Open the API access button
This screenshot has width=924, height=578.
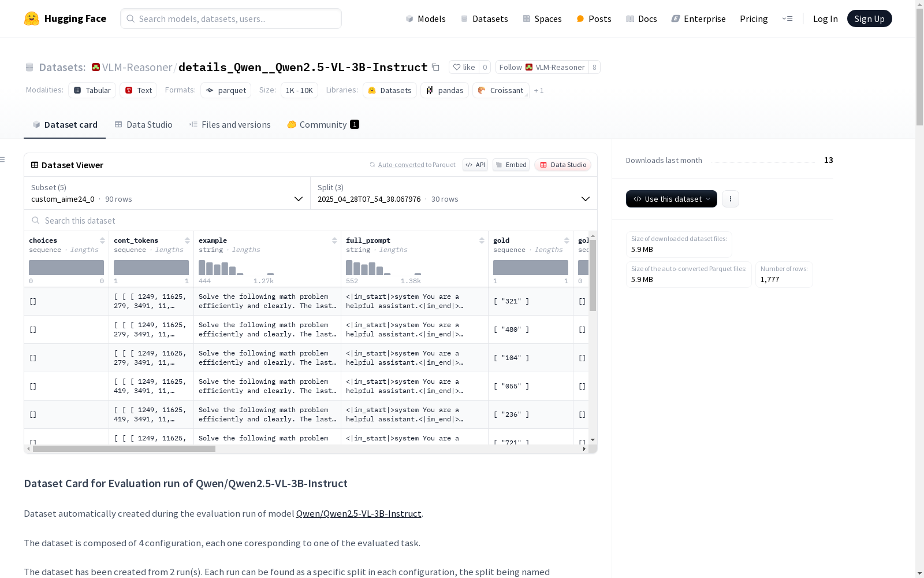475,165
